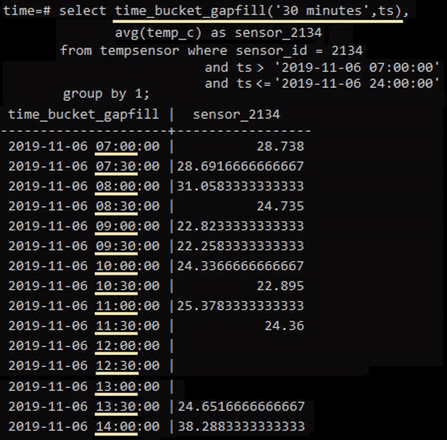Image resolution: width=447 pixels, height=440 pixels.
Task: Click the value 28.6916666666667
Action: click(240, 166)
